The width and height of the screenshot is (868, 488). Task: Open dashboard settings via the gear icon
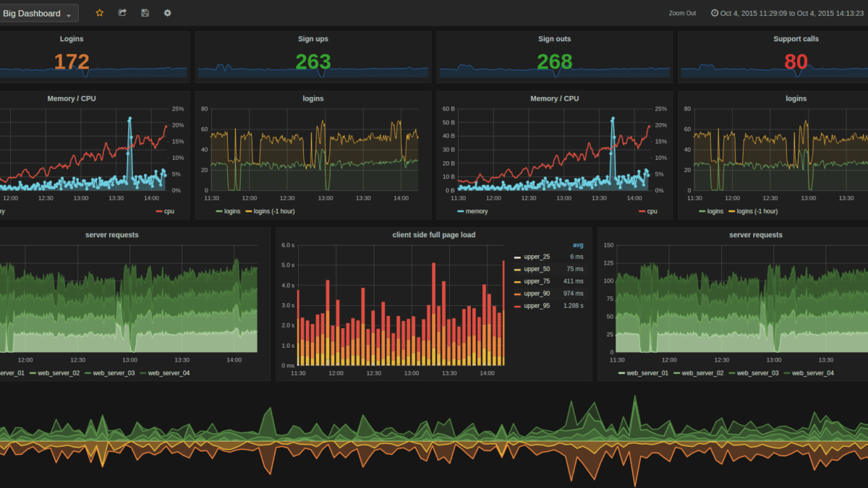pos(167,12)
